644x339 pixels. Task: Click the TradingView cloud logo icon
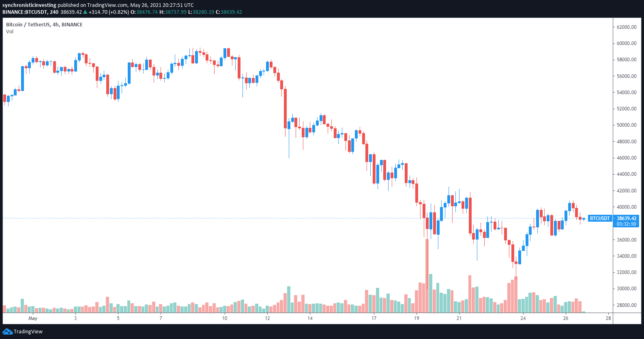[7, 332]
